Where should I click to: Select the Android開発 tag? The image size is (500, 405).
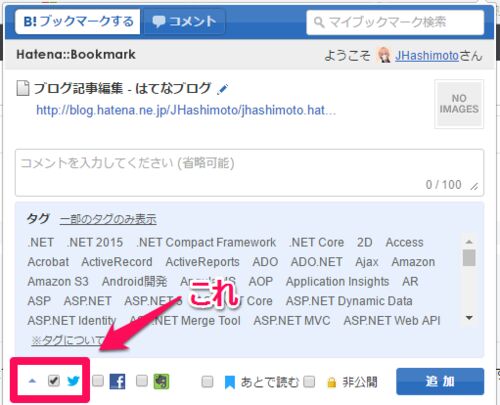click(134, 281)
